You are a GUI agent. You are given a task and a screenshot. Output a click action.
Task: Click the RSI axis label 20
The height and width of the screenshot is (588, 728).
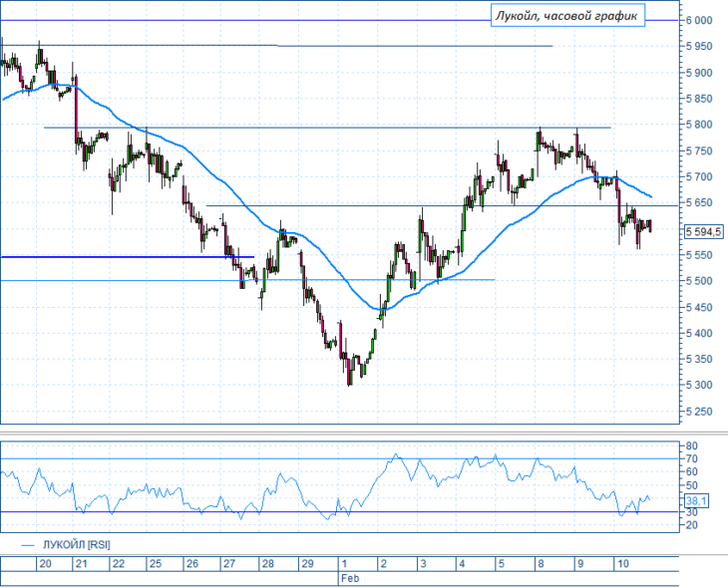(x=691, y=525)
